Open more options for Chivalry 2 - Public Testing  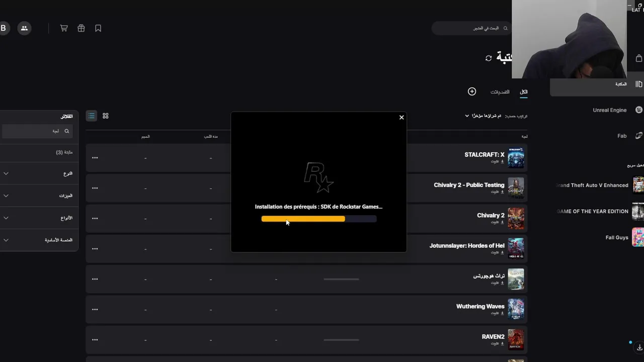(x=95, y=188)
